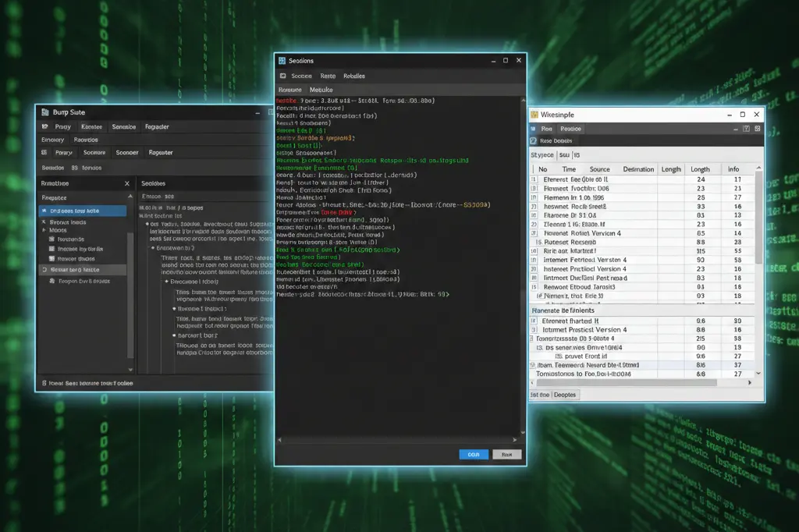Screen dimensions: 799x532
Task: Click the blue confirm button in Sessions window
Action: [474, 454]
